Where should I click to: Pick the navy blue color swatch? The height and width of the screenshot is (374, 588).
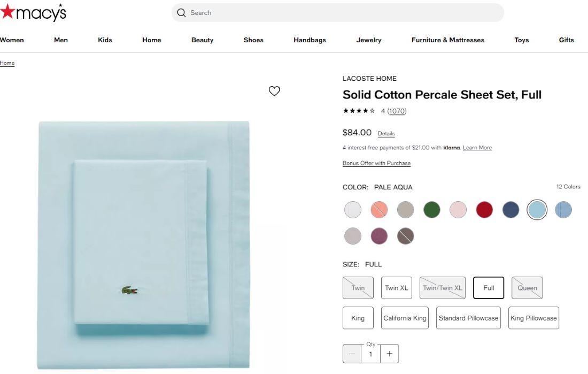pos(510,210)
